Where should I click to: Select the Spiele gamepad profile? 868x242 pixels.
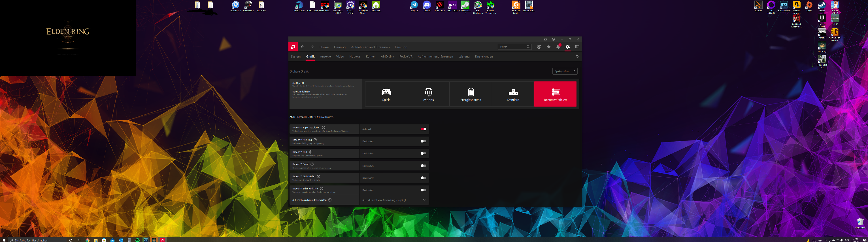tap(386, 94)
